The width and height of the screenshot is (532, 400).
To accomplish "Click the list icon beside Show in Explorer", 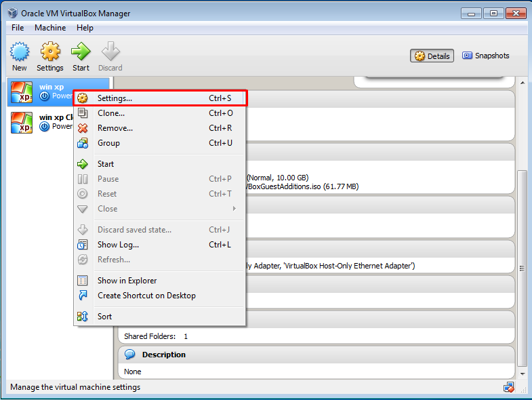I will (83, 281).
